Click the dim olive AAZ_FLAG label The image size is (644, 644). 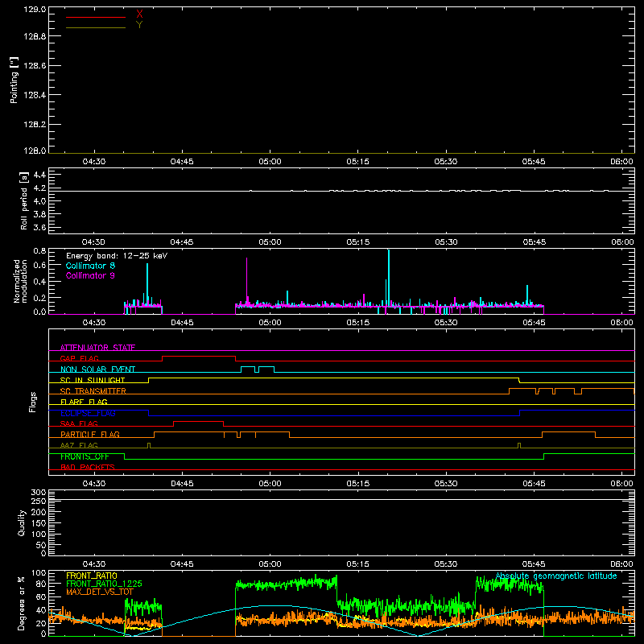(79, 445)
